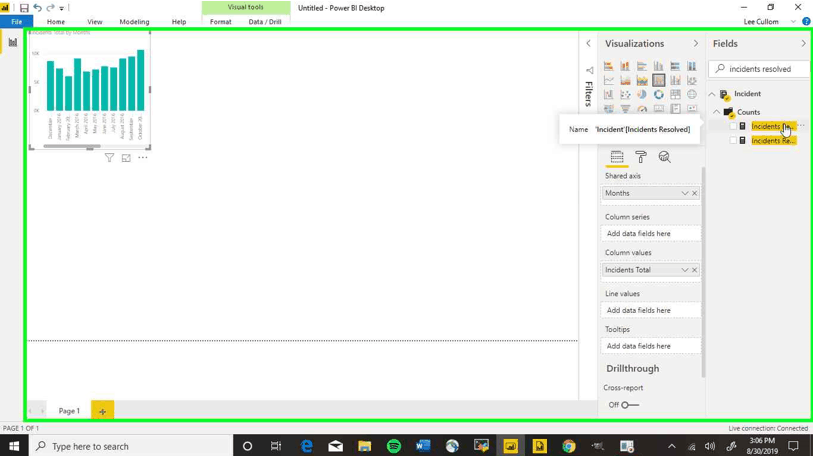Viewport: 813px width, 456px height.
Task: Select the Stacked bar chart visualization
Action: [608, 66]
